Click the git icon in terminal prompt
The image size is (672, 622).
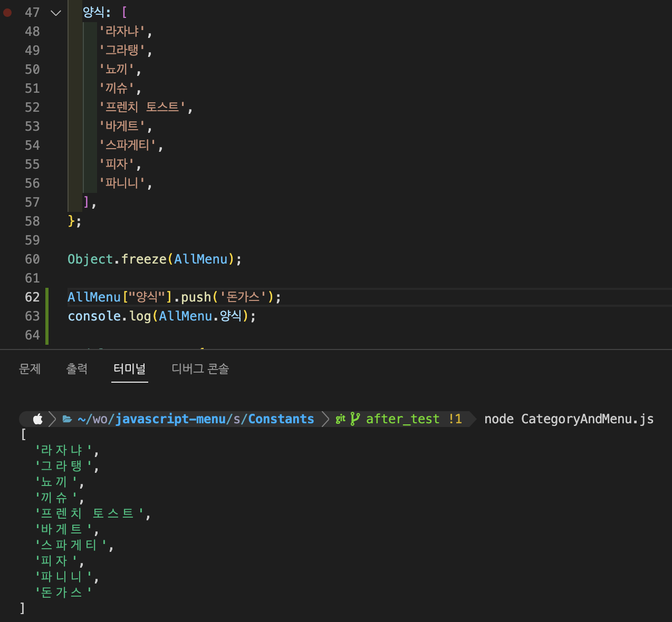340,419
